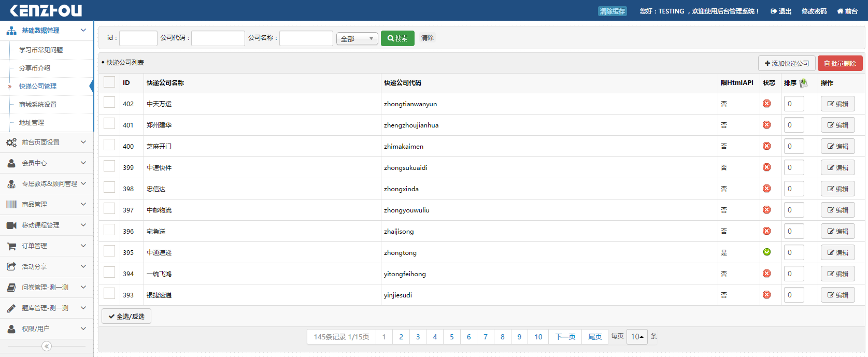Collapse the 基础数据管理 menu chevron

click(83, 31)
